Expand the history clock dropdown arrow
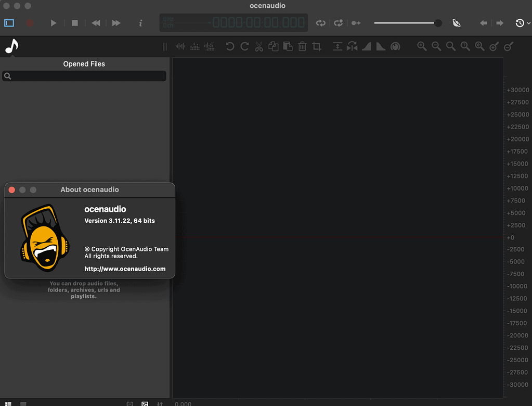Image resolution: width=532 pixels, height=406 pixels. pyautogui.click(x=528, y=23)
